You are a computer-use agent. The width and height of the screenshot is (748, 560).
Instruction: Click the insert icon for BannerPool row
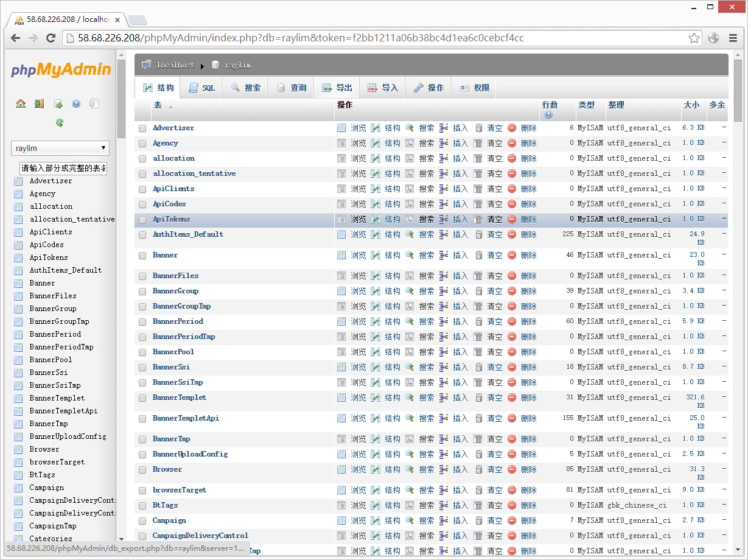tap(444, 352)
